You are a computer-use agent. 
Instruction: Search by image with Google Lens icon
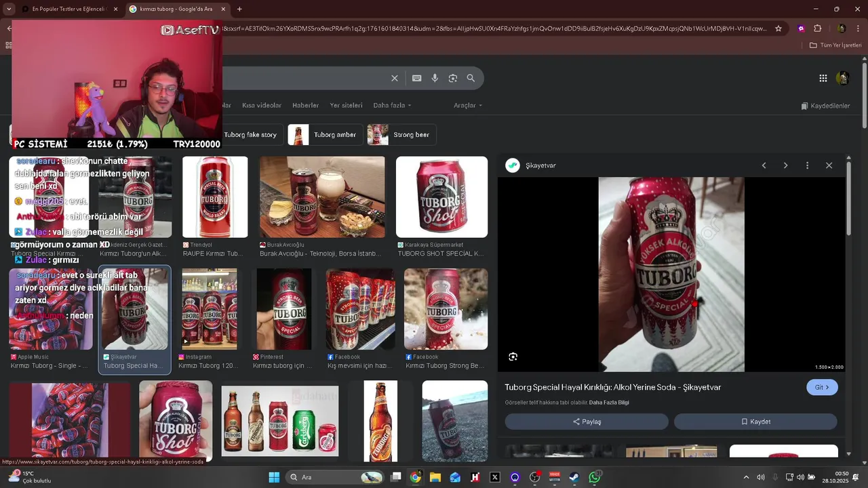pos(453,78)
